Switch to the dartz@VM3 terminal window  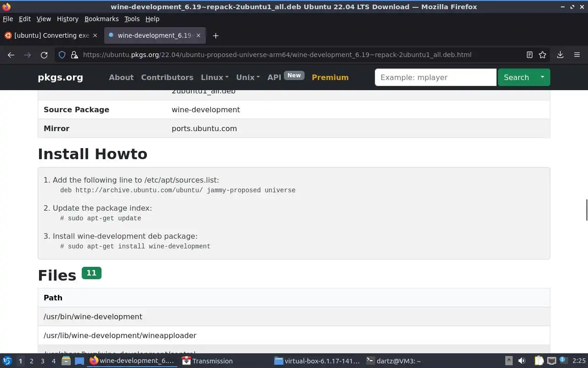[x=393, y=361]
